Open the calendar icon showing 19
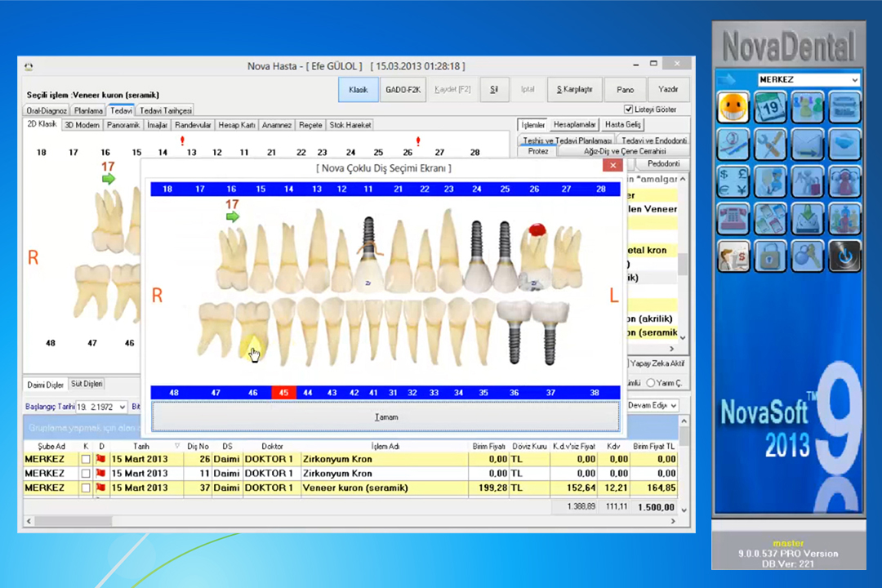Viewport: 882px width, 588px height. tap(769, 108)
